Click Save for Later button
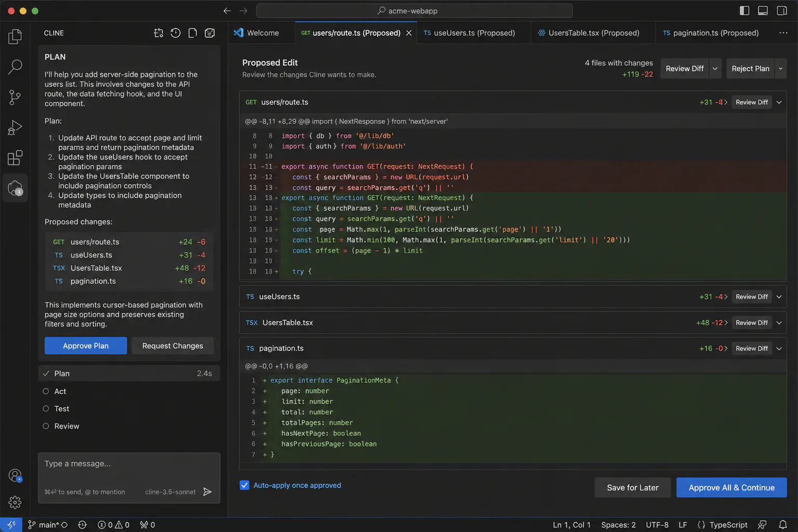The image size is (798, 532). click(632, 487)
